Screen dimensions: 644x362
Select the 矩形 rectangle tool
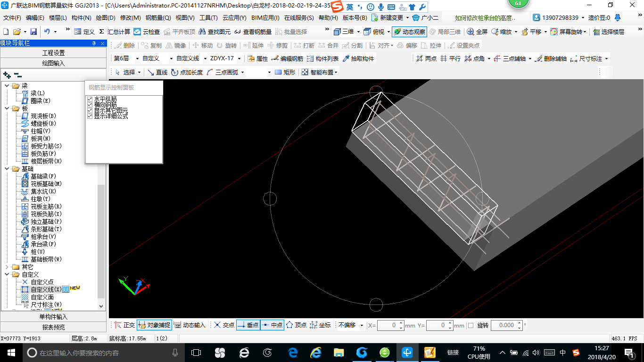(285, 72)
